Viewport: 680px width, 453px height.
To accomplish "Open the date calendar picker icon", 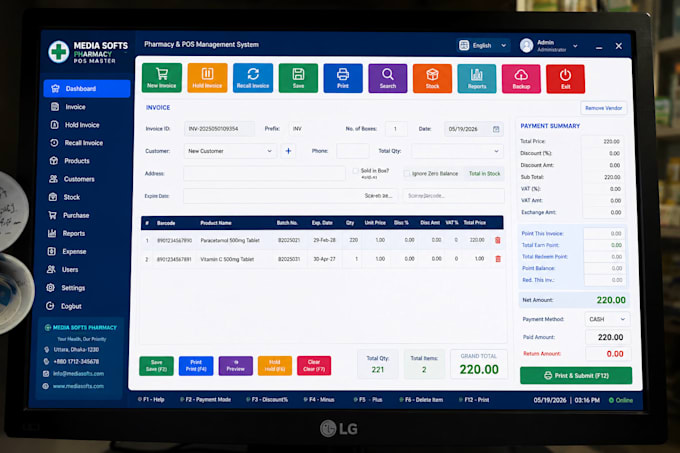I will (496, 129).
